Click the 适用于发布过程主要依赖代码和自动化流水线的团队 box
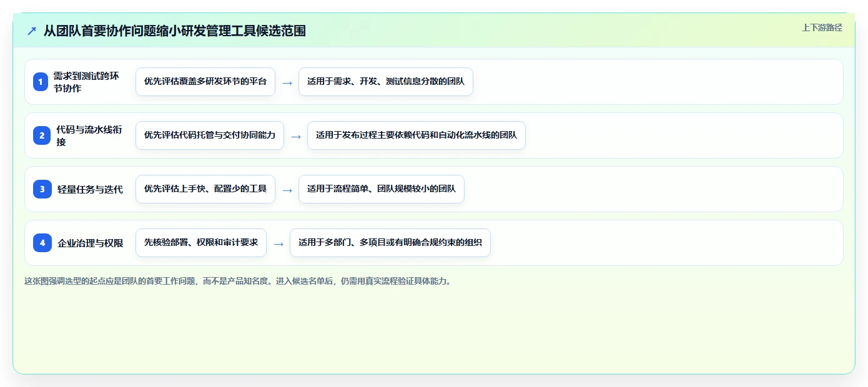This screenshot has width=868, height=387. point(417,135)
